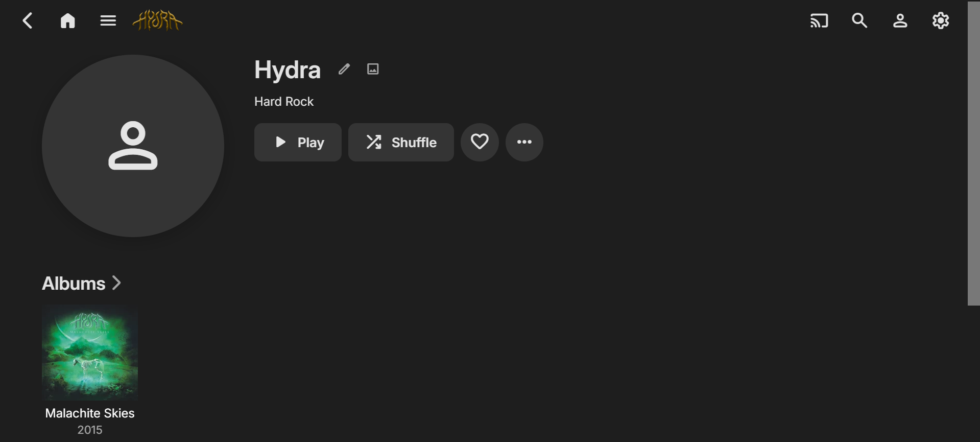This screenshot has height=442, width=980.
Task: Click the Malachite Skies album title
Action: click(x=90, y=413)
